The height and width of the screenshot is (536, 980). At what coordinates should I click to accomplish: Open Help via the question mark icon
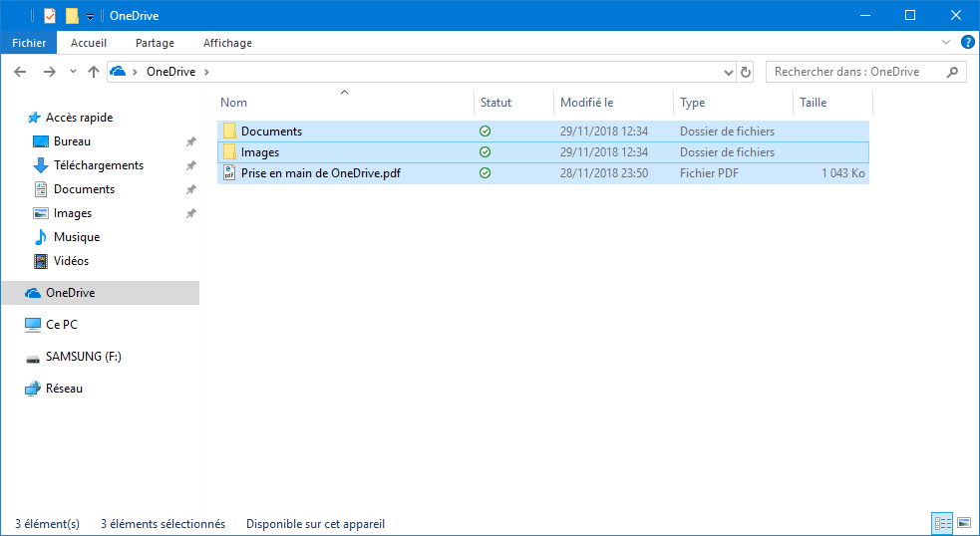point(967,43)
